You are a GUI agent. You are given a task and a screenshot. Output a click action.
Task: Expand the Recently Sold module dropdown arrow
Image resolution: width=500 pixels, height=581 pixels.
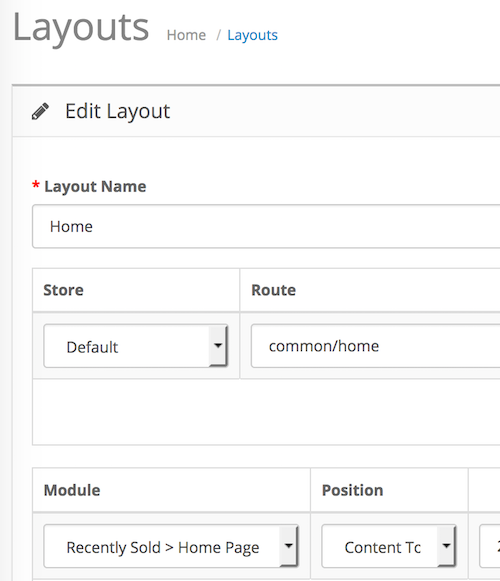[x=289, y=546]
